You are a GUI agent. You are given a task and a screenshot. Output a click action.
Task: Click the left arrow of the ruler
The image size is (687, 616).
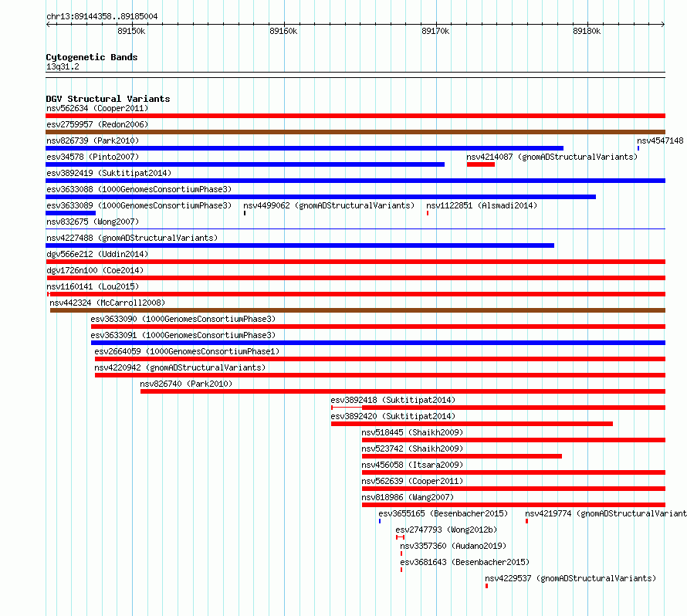(48, 24)
